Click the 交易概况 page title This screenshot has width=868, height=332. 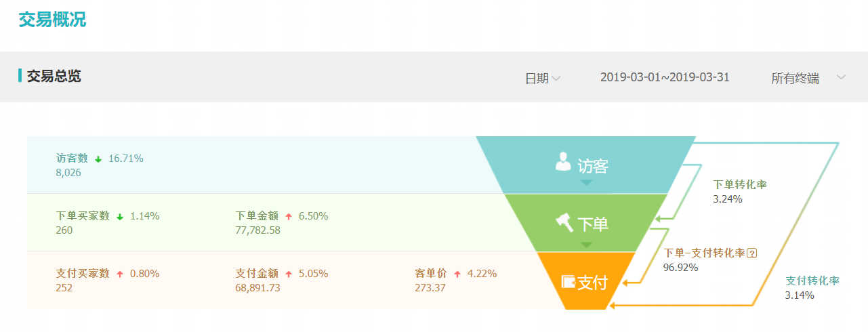pyautogui.click(x=52, y=20)
